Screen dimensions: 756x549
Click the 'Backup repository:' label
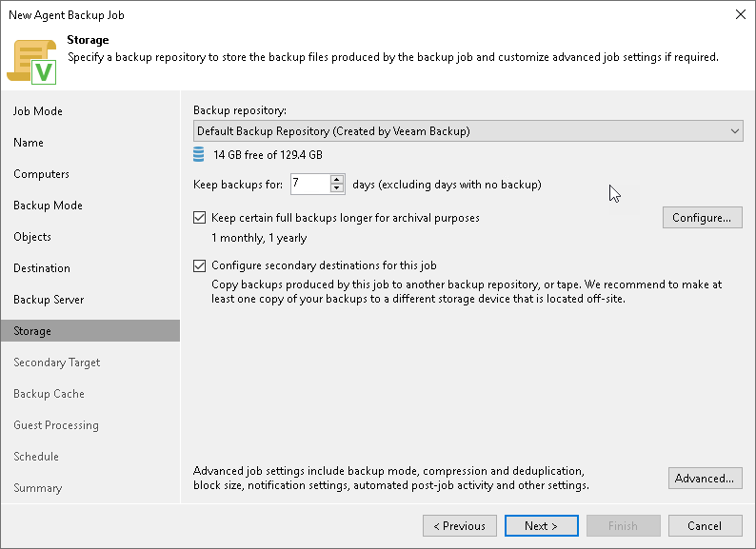point(240,110)
